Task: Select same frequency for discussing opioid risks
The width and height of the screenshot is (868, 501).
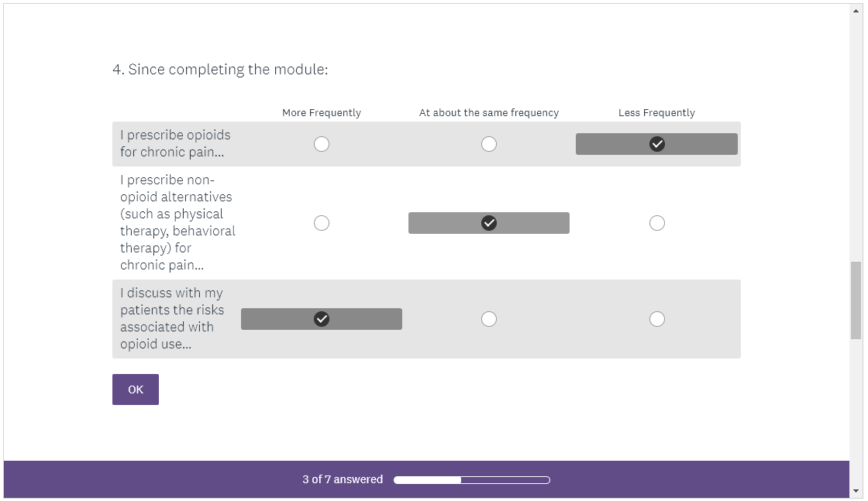Action: click(x=489, y=319)
